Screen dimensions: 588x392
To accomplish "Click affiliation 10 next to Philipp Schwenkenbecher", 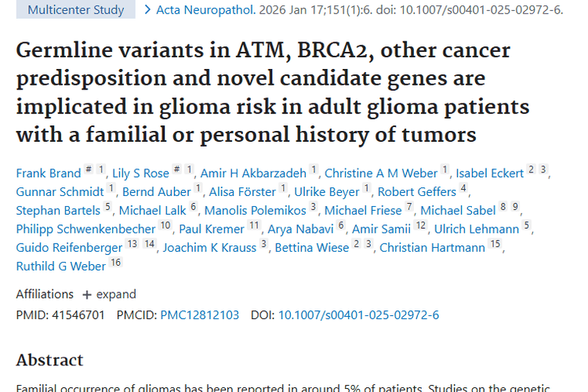I will click(165, 226).
